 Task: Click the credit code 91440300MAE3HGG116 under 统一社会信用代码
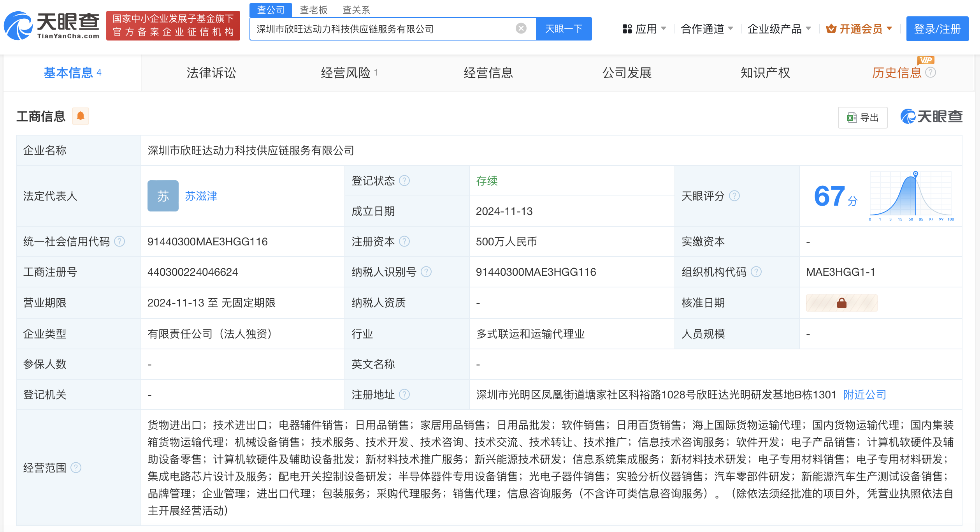[x=207, y=241]
